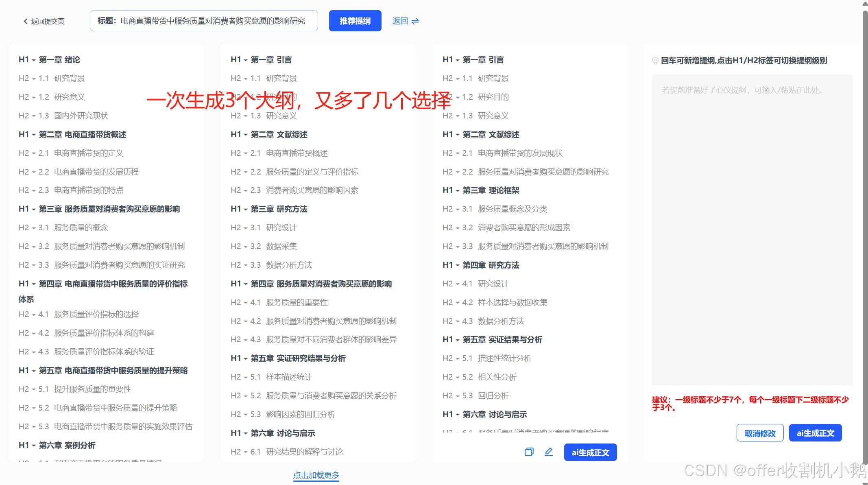Click the copy outline icon in third column

click(529, 452)
